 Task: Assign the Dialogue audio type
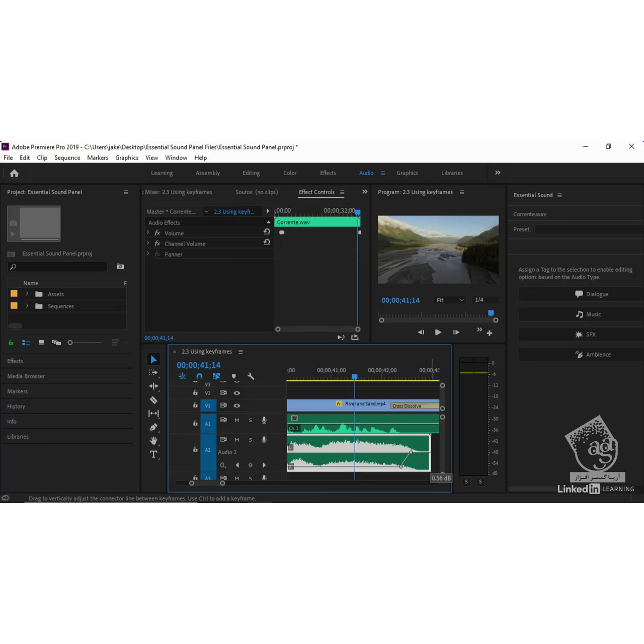pos(581,294)
